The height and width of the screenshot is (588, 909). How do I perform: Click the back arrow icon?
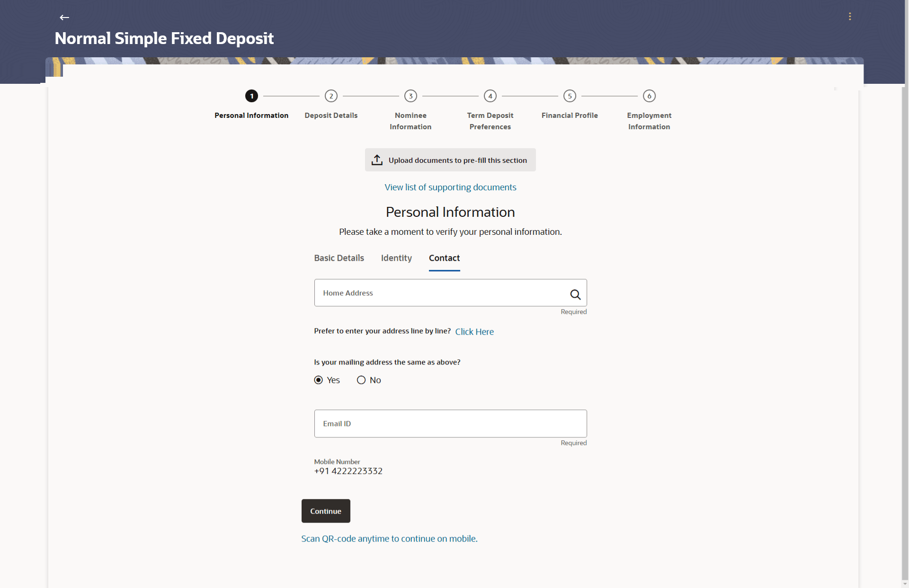tap(64, 18)
